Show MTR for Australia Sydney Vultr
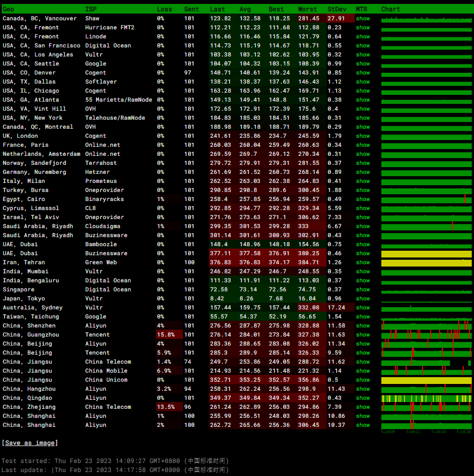 point(363,308)
